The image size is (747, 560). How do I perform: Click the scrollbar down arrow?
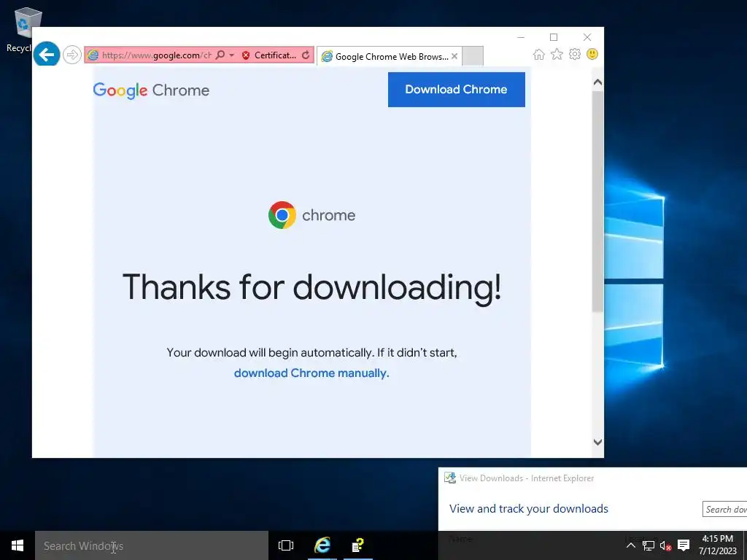pyautogui.click(x=598, y=442)
